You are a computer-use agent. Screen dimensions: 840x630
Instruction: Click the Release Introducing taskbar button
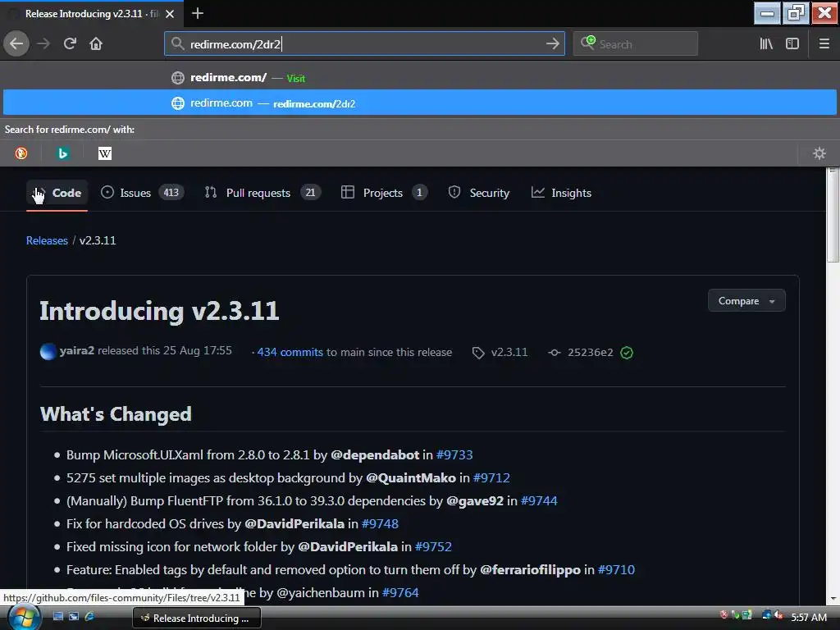[197, 618]
